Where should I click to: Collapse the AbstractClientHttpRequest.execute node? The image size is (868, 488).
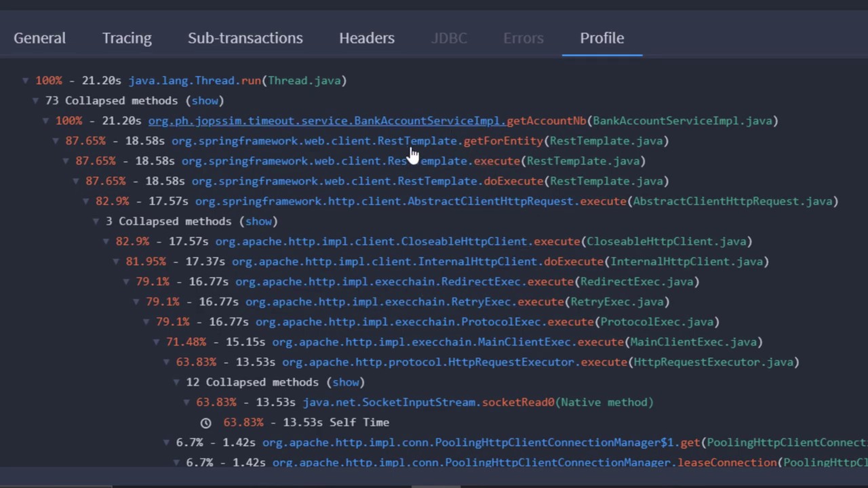85,201
